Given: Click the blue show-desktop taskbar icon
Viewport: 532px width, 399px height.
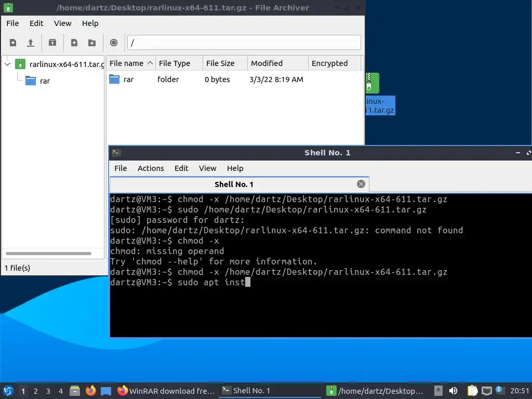Looking at the screenshot, I should (106, 391).
